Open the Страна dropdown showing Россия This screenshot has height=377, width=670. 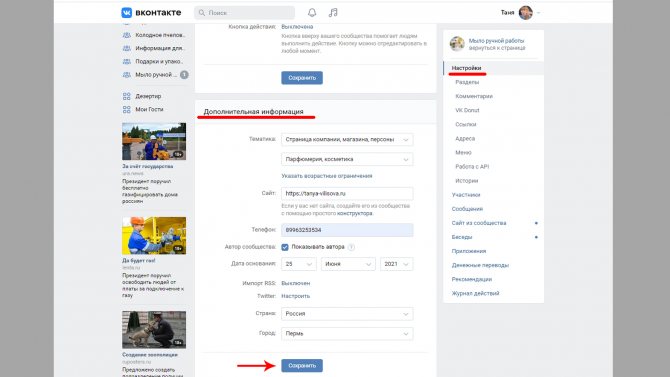point(347,314)
